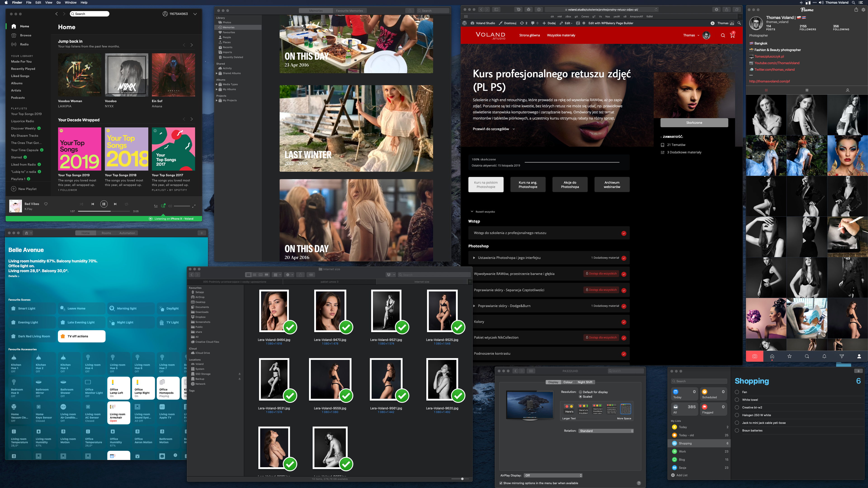This screenshot has height=488, width=868.
Task: Open Spotify play queue icon
Action: 156,206
